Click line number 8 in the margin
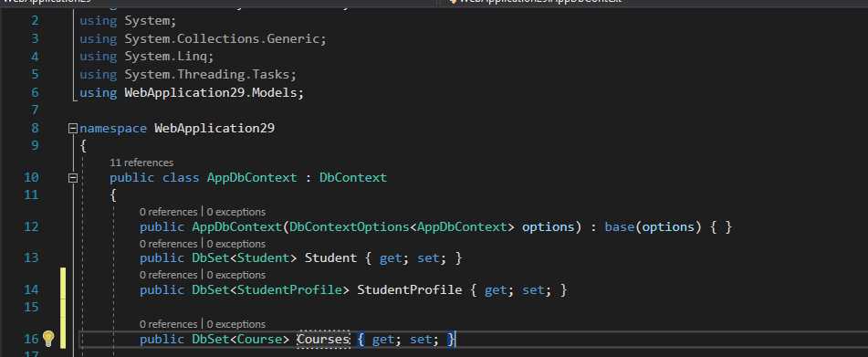This screenshot has height=357, width=868. (36, 129)
